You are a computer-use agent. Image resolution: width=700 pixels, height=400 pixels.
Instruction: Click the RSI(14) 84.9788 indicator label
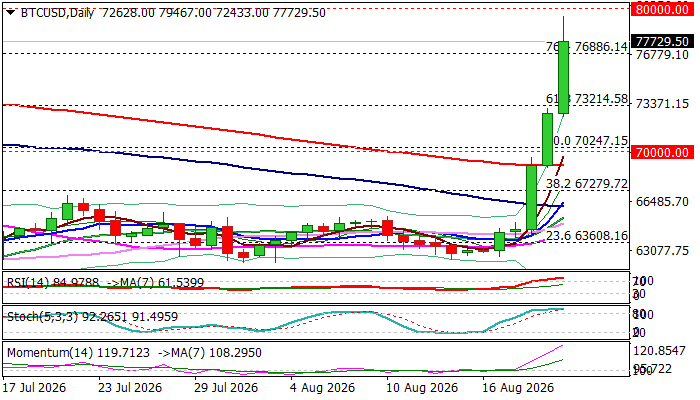(54, 283)
